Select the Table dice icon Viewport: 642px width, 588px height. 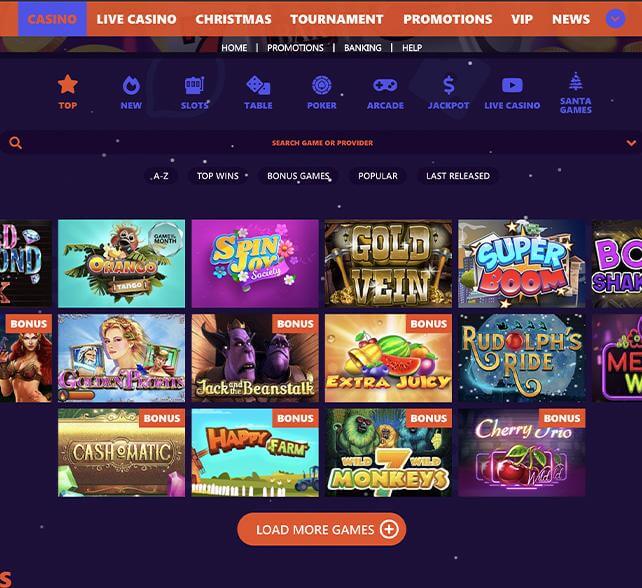click(258, 85)
